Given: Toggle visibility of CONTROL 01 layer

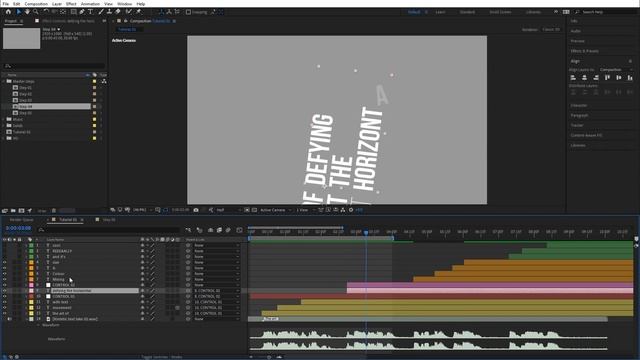Looking at the screenshot, I should tap(4, 296).
